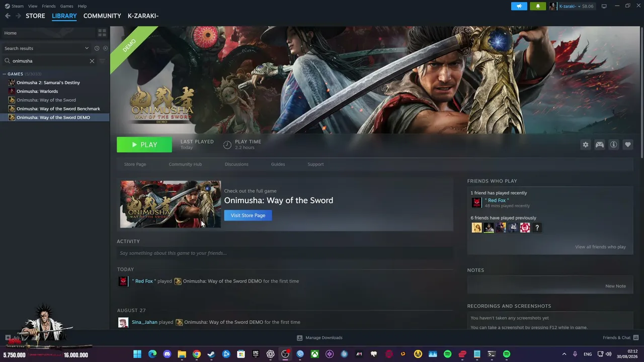Open the blue announcements megaphone button
This screenshot has height=362, width=644.
click(519, 6)
